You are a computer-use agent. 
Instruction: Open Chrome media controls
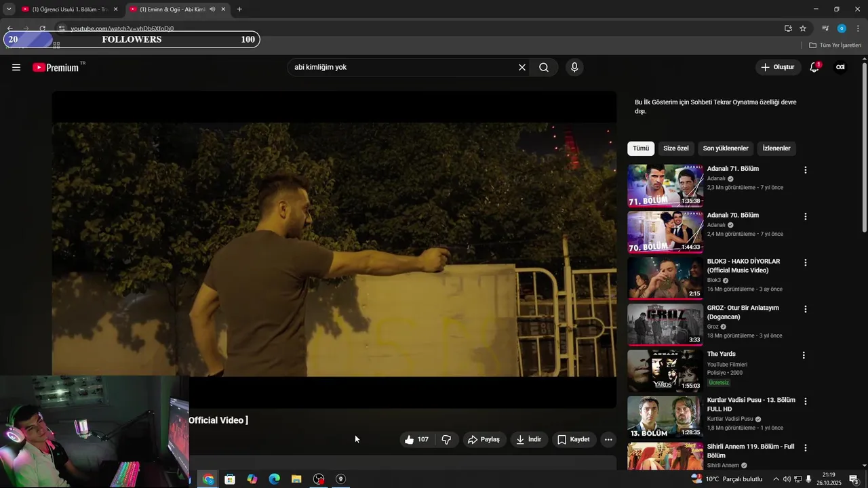[x=825, y=28]
